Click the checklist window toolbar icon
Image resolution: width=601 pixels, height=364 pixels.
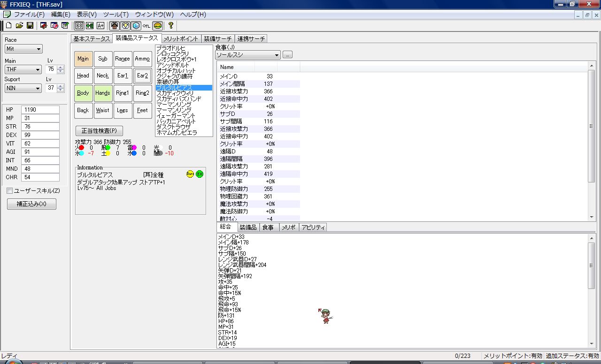coord(65,25)
